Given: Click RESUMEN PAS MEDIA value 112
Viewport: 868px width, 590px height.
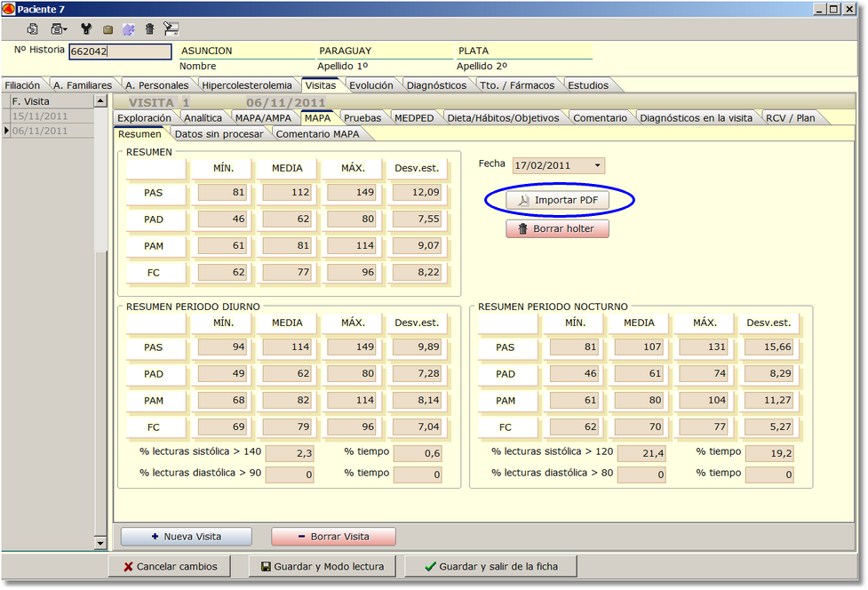Looking at the screenshot, I should tap(287, 192).
